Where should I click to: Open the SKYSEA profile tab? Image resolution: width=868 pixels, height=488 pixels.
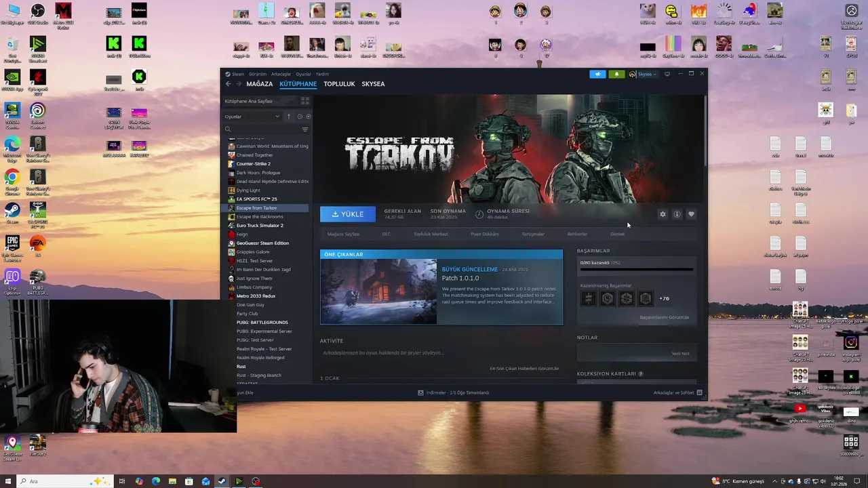point(374,84)
